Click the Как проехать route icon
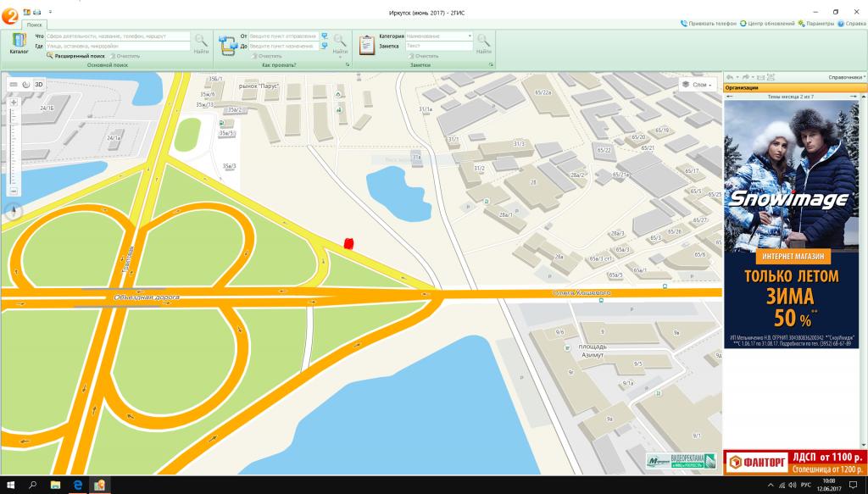 227,45
